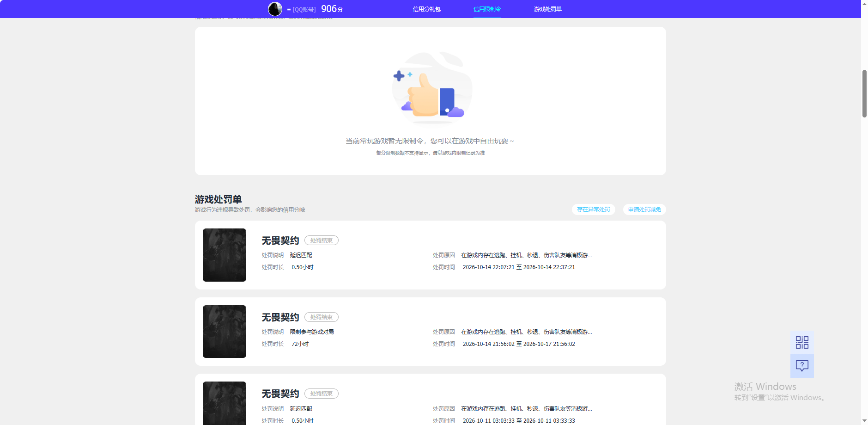The height and width of the screenshot is (425, 868).
Task: Open game thumbnail of 2026-10-11 03:03:33 penalty
Action: 225,403
